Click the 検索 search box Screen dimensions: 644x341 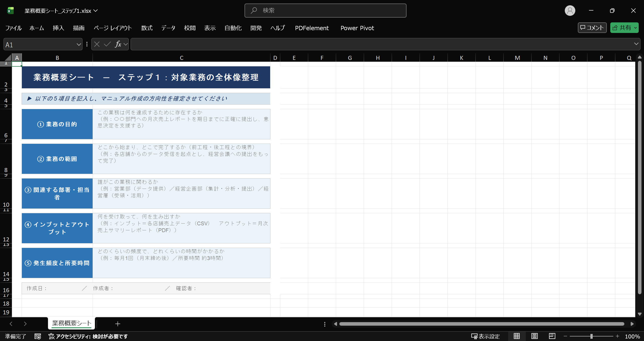click(x=325, y=11)
